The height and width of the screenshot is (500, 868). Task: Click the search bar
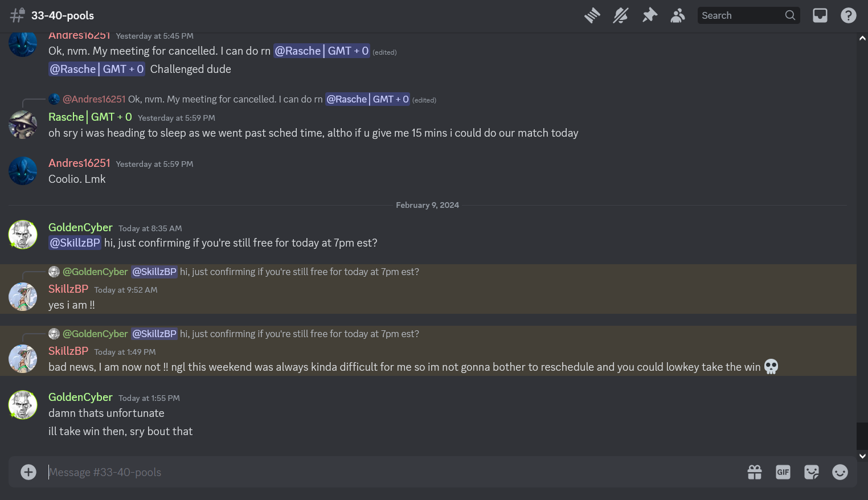[740, 15]
